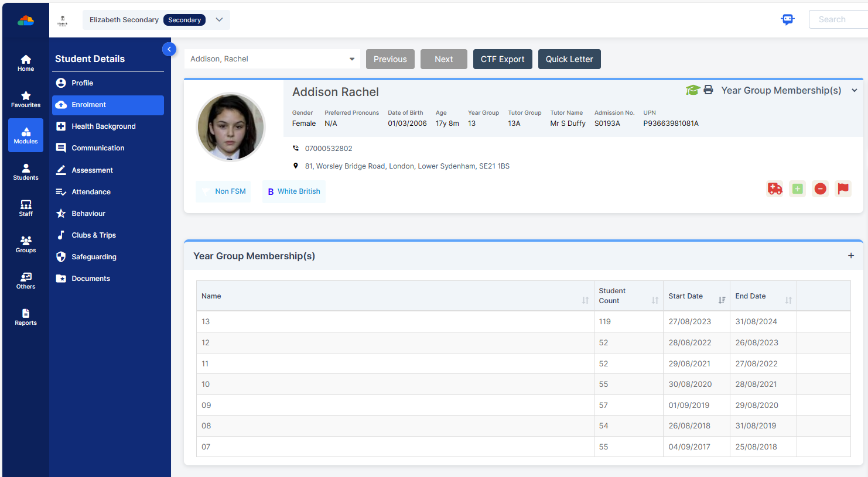
Task: Select the year group 10 row
Action: coord(524,385)
